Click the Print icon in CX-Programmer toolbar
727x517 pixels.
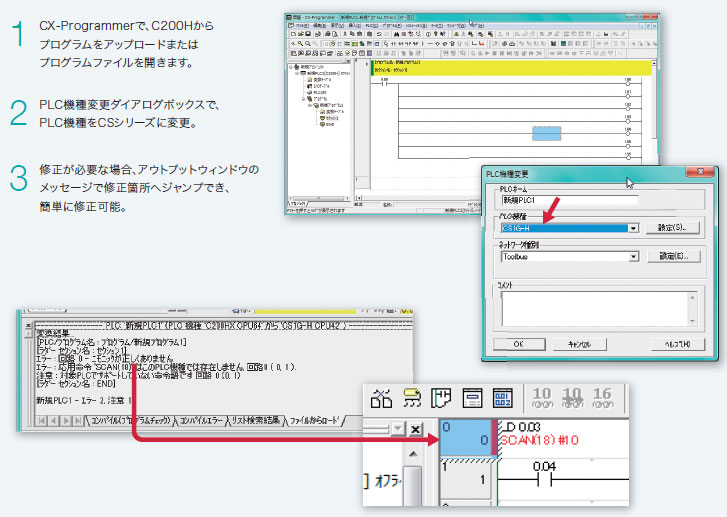click(x=328, y=34)
